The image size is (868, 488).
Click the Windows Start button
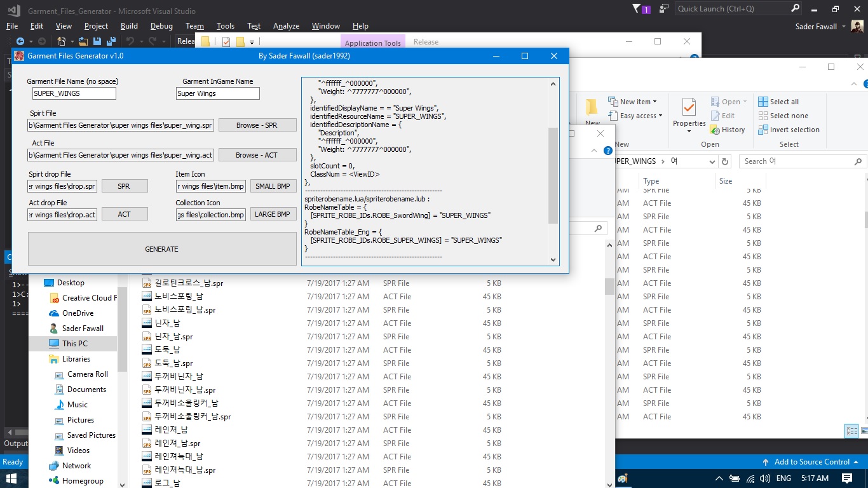(11, 478)
